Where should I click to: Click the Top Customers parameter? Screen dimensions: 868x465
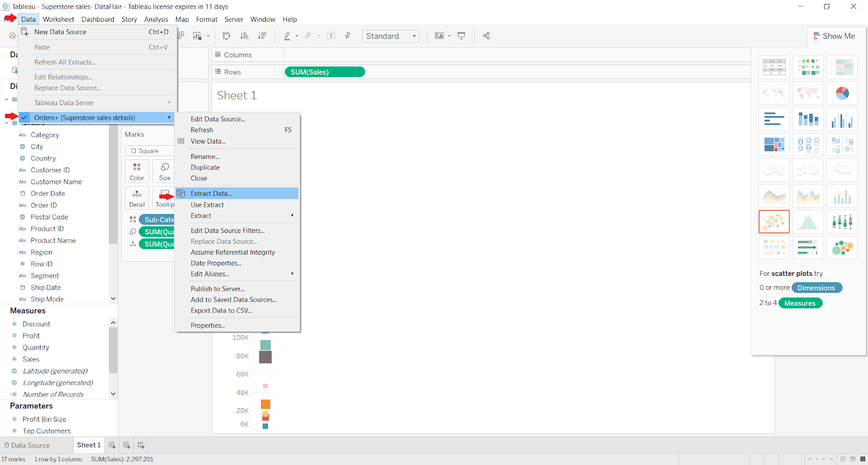pos(47,431)
